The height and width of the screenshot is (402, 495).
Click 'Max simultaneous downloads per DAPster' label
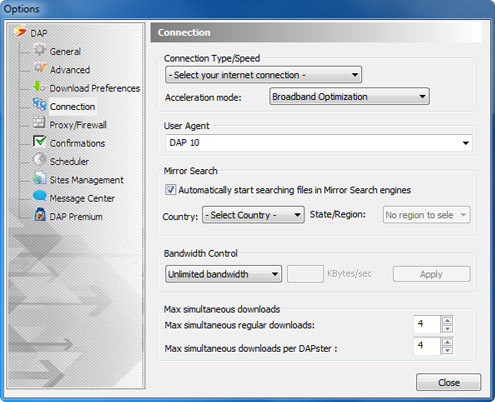[x=251, y=349]
